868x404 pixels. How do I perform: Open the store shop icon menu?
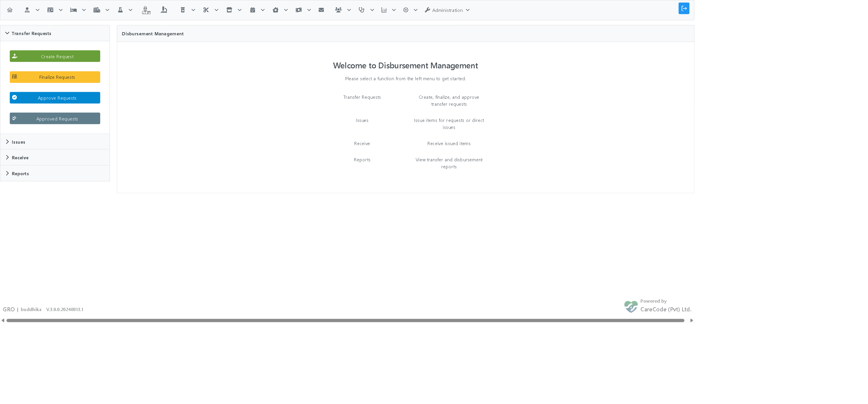229,10
